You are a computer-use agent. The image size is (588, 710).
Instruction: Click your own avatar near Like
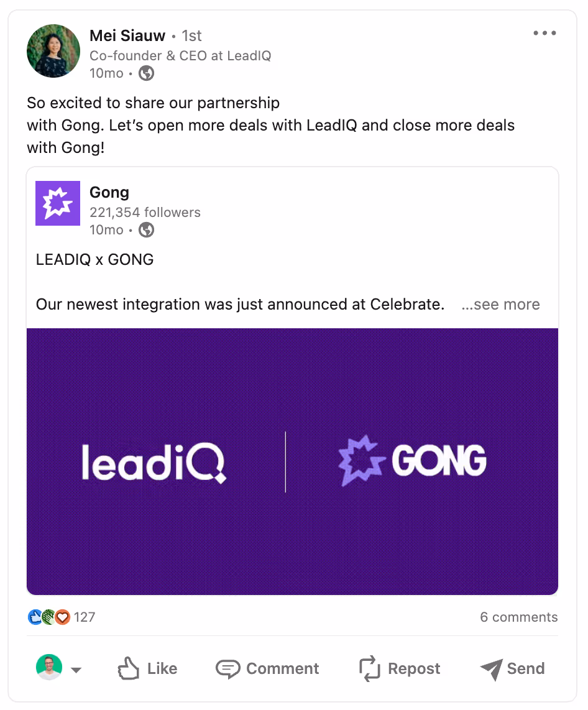click(x=49, y=668)
